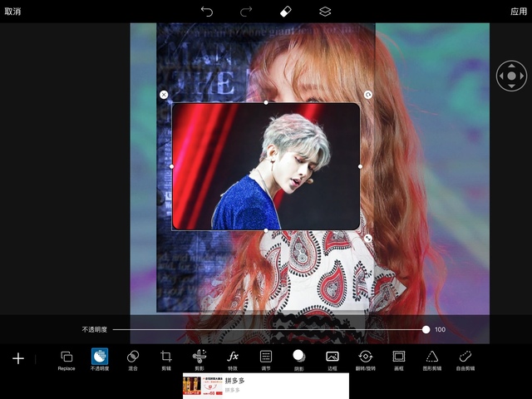Choose the 剪辑 crop tool
Viewport: 532px width, 399px height.
[x=166, y=357]
